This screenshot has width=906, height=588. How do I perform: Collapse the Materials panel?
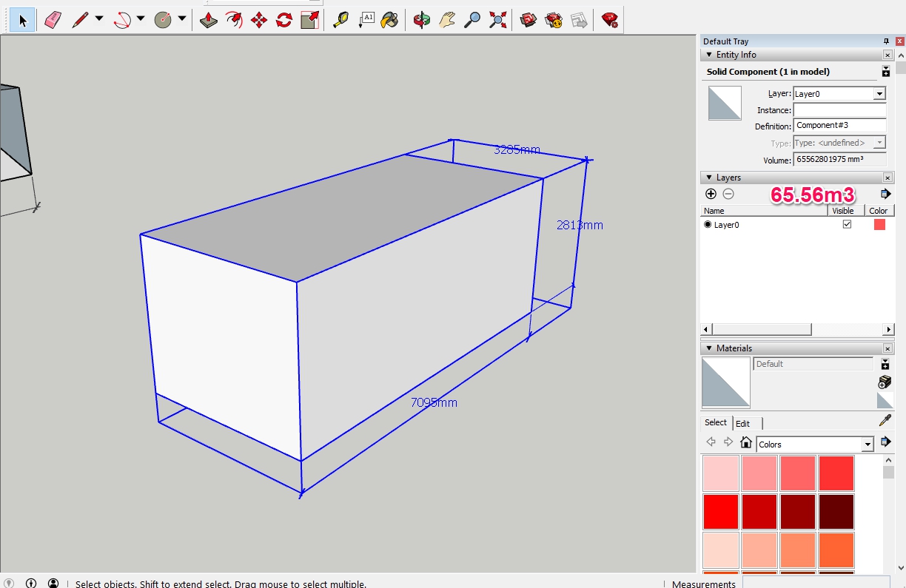click(x=709, y=348)
